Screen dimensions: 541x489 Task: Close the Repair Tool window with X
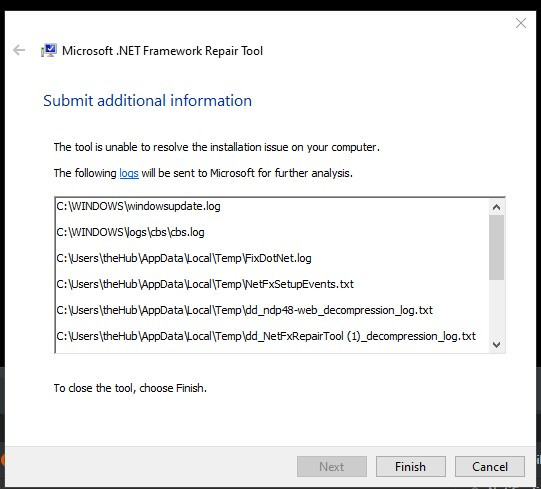(x=521, y=23)
